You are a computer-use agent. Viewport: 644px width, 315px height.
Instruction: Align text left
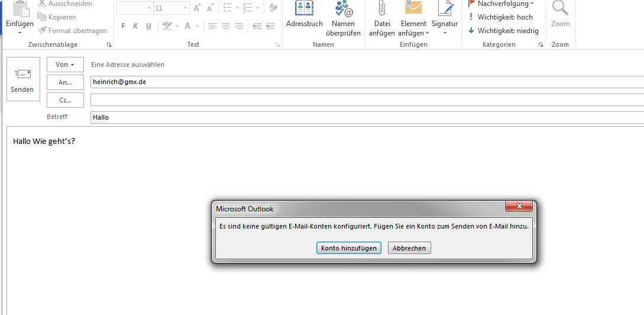pos(212,26)
